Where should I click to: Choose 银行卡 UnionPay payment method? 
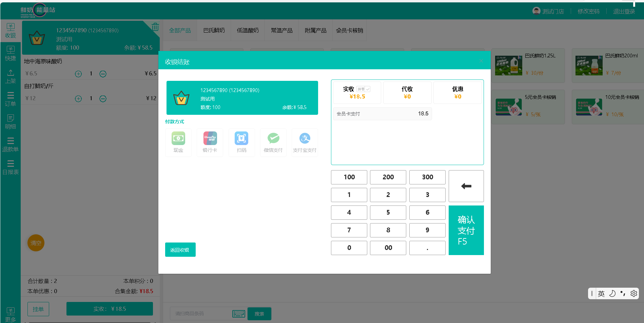pyautogui.click(x=210, y=142)
